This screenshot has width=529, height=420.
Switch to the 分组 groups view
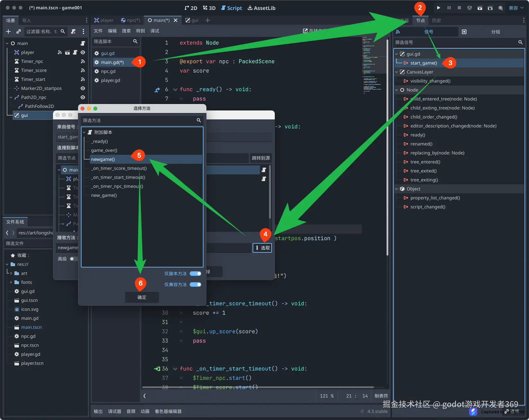[496, 32]
